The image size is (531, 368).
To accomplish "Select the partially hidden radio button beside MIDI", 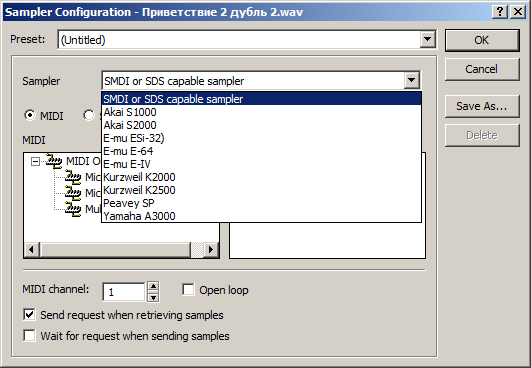I will [x=89, y=115].
